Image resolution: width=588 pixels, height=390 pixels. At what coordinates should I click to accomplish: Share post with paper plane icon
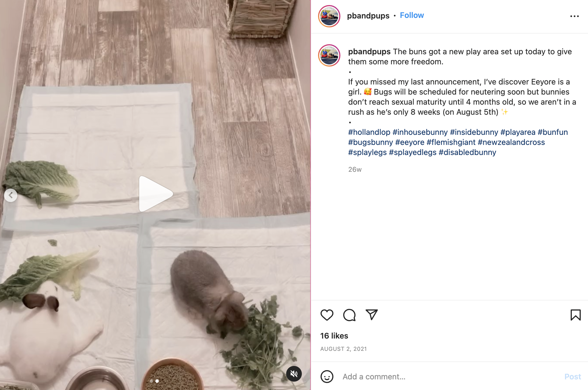click(x=372, y=315)
